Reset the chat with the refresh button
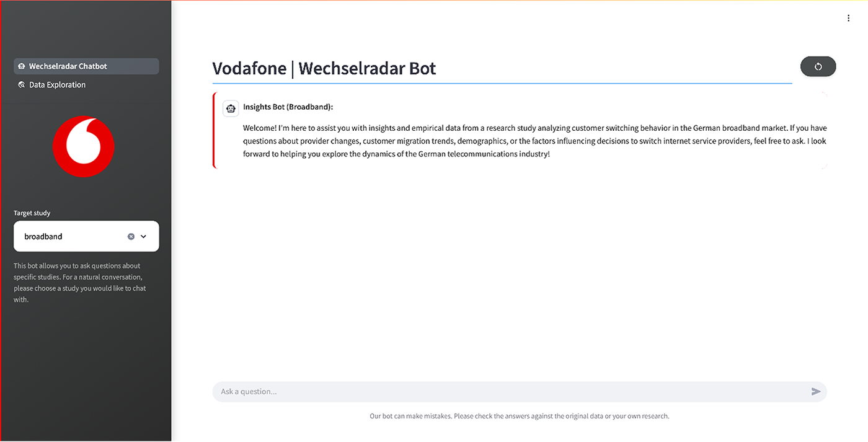Image resolution: width=868 pixels, height=442 pixels. (818, 66)
